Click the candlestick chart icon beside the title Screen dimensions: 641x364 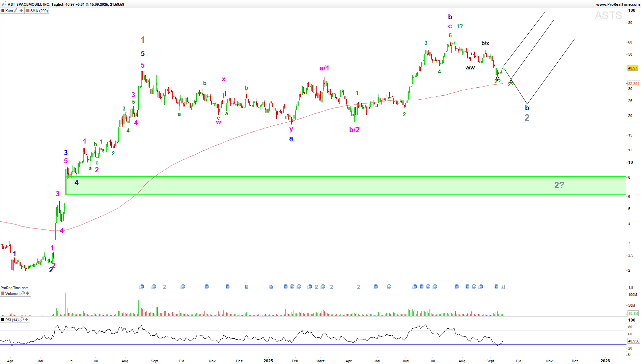pos(4,4)
